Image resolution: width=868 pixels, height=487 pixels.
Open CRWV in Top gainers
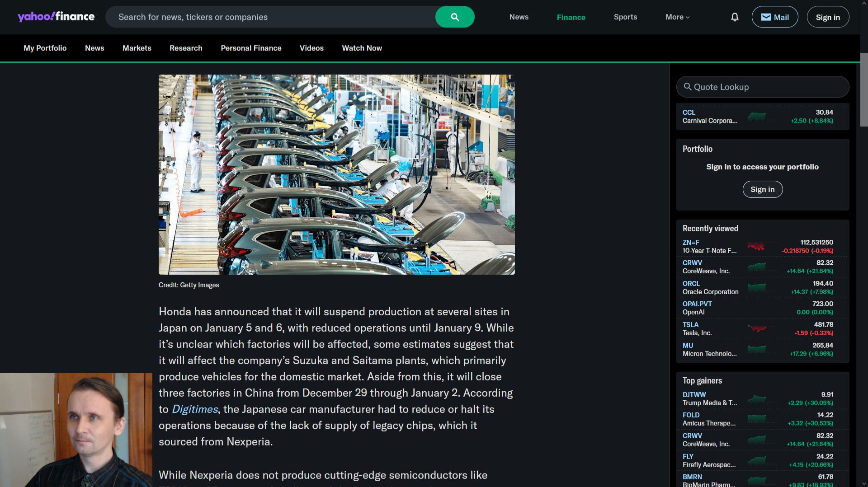(x=692, y=436)
